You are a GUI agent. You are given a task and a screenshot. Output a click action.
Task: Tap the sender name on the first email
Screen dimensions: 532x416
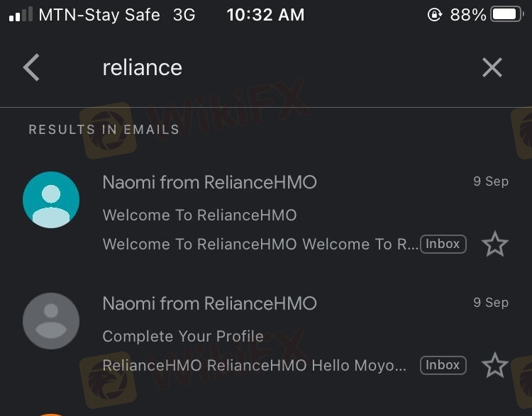click(209, 182)
